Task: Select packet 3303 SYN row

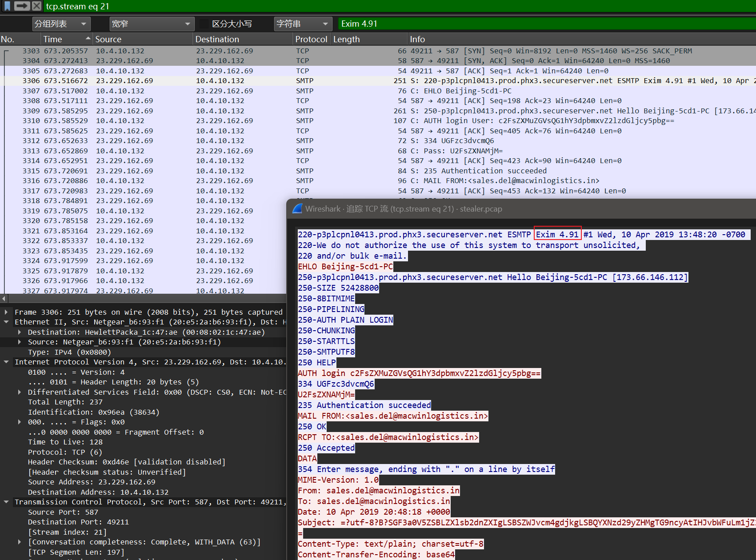Action: click(x=378, y=51)
